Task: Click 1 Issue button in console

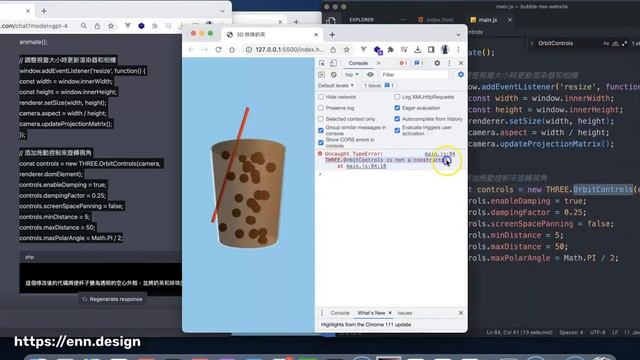Action: (379, 86)
